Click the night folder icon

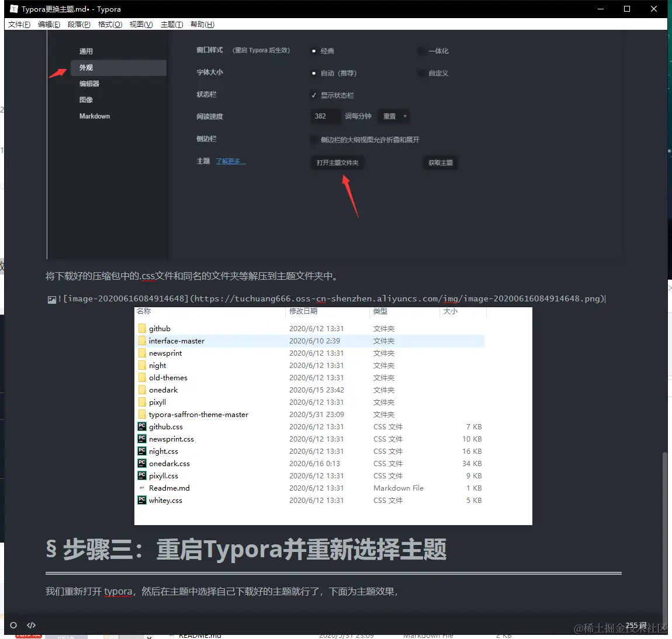point(142,365)
